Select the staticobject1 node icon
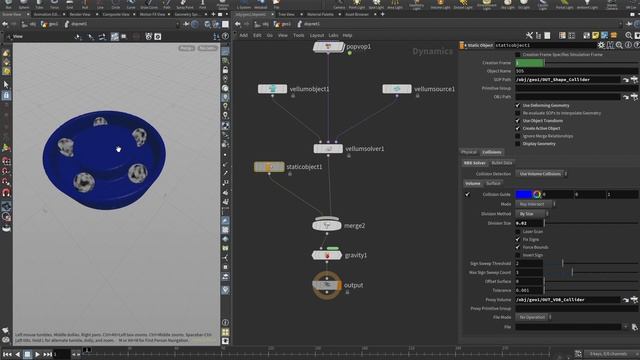The image size is (640, 360). click(x=269, y=167)
